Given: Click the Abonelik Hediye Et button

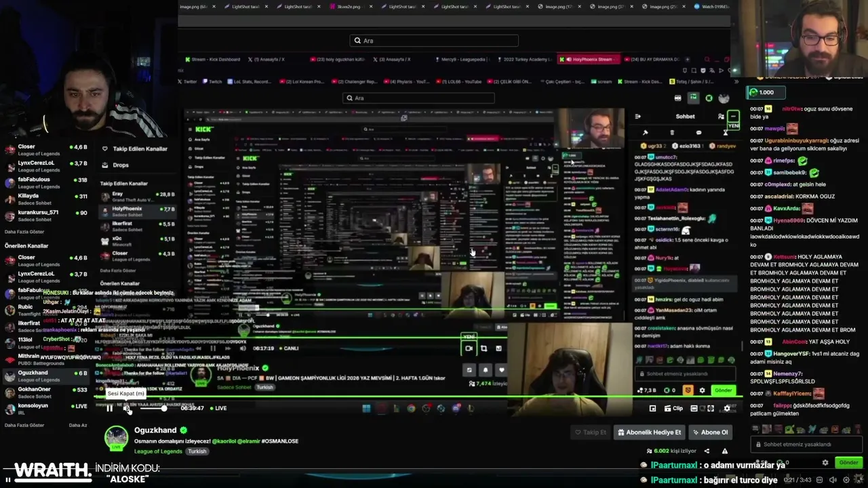Looking at the screenshot, I should 649,432.
